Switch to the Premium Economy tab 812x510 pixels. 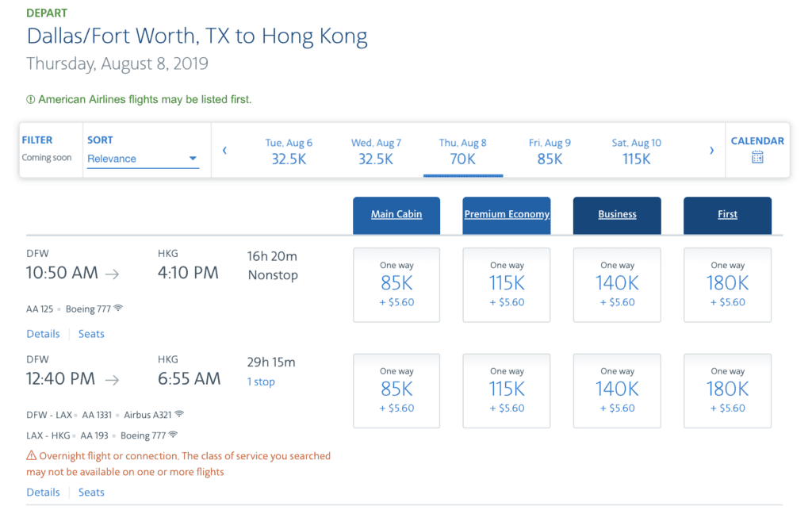tap(506, 215)
